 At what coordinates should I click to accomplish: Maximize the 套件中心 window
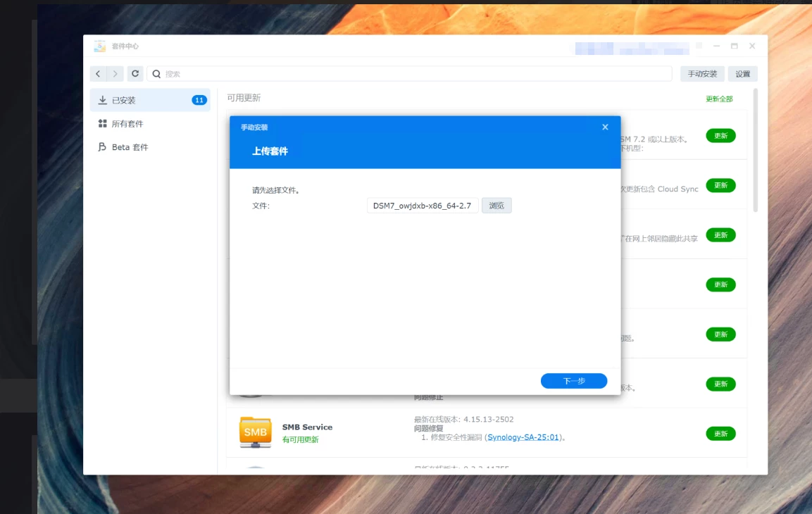[734, 46]
